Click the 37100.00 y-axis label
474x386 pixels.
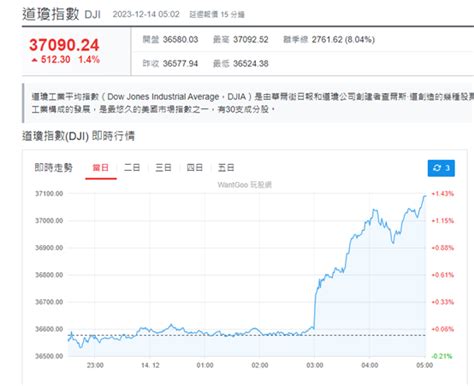pos(49,194)
